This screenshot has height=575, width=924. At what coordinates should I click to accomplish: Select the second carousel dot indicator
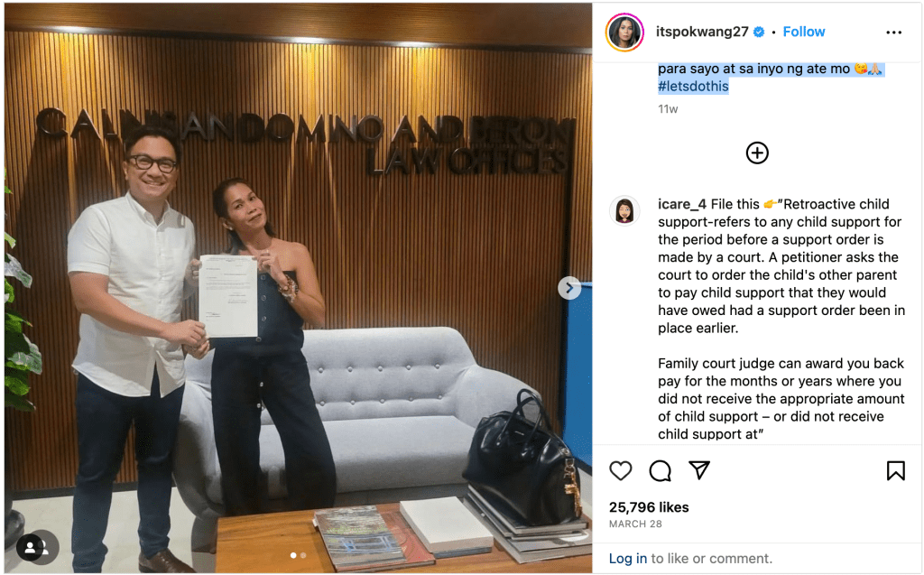click(x=303, y=555)
